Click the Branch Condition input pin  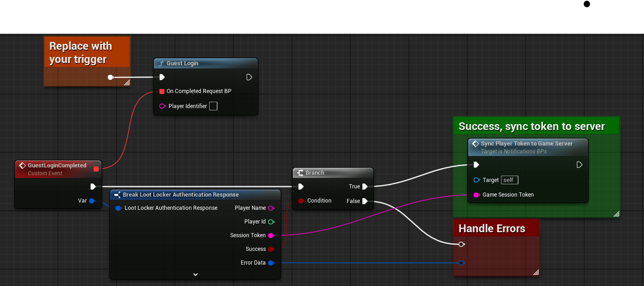click(301, 201)
